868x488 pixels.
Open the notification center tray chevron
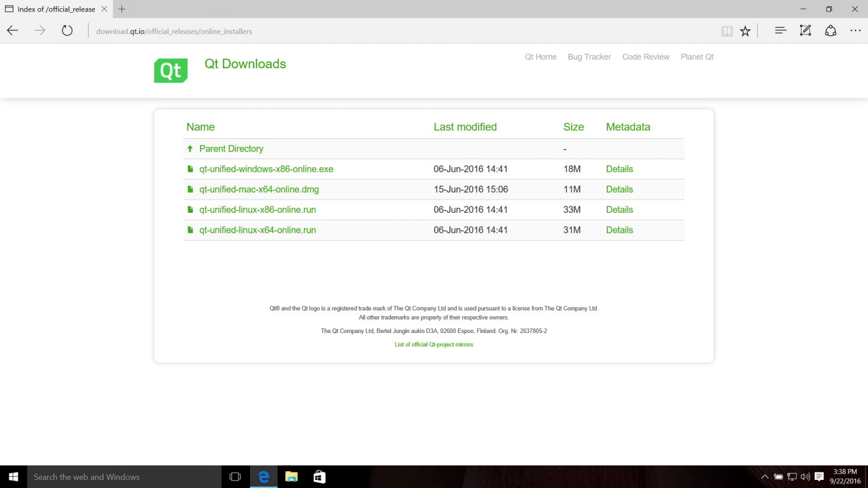[x=764, y=476]
